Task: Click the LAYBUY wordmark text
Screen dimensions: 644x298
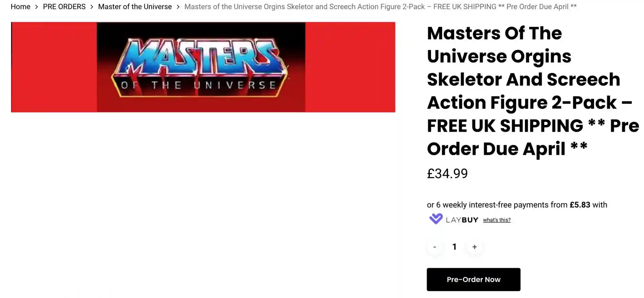Action: tap(462, 220)
